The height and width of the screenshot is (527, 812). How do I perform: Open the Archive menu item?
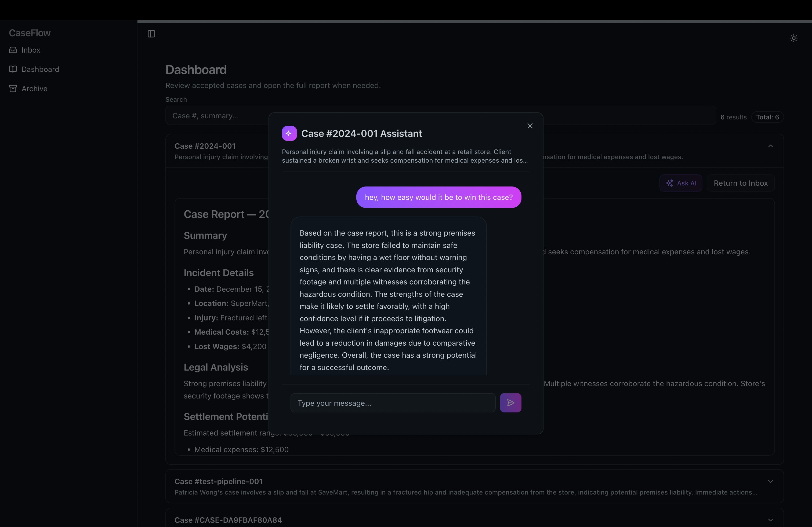coord(34,89)
